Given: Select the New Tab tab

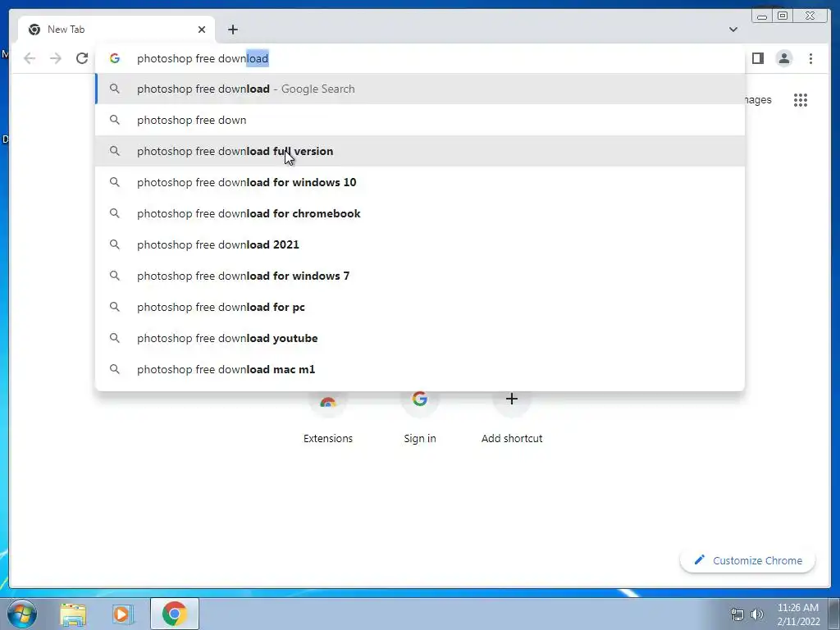Looking at the screenshot, I should [116, 30].
